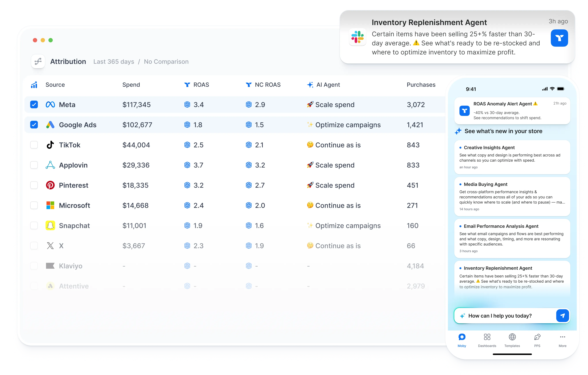Open the Spend column header options
Viewport: 588px width, 375px height.
[131, 85]
